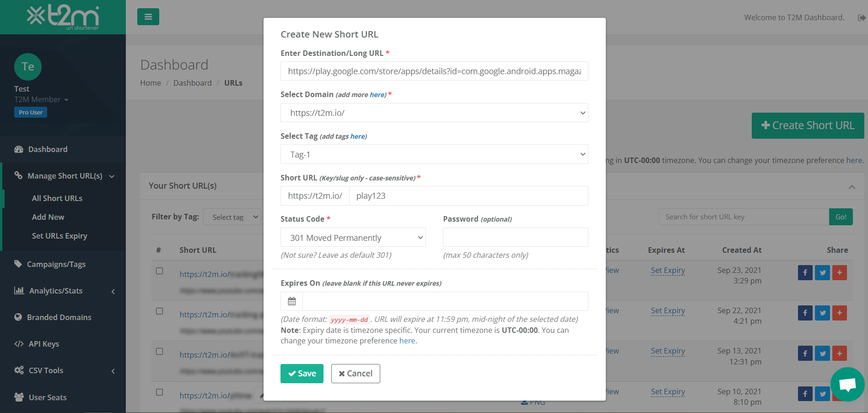Open the Select Tag dropdown showing Tag-1
The height and width of the screenshot is (413, 868).
click(x=434, y=154)
